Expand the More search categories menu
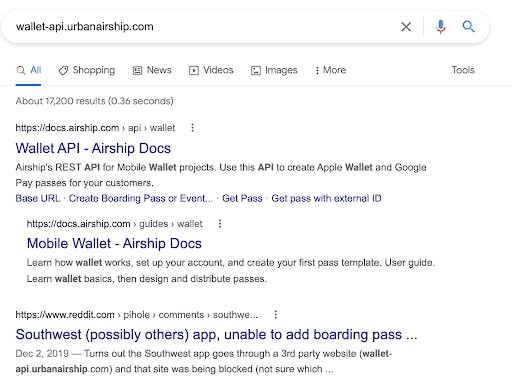Image resolution: width=512 pixels, height=390 pixels. click(x=330, y=70)
